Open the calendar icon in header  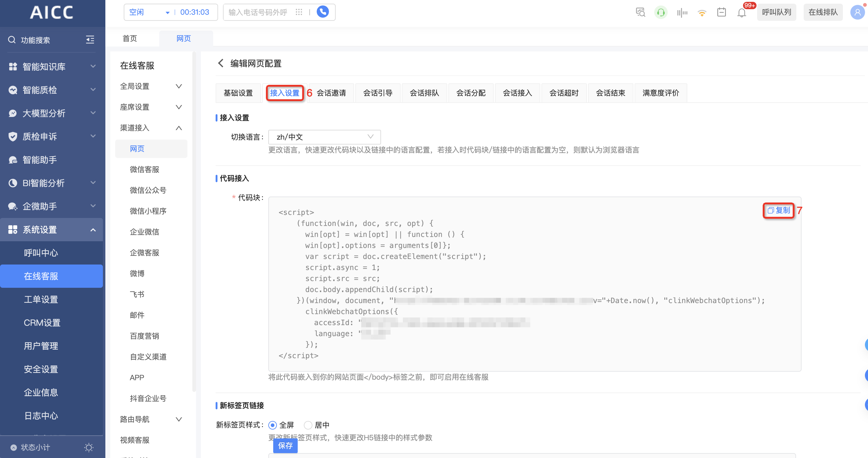(x=721, y=13)
